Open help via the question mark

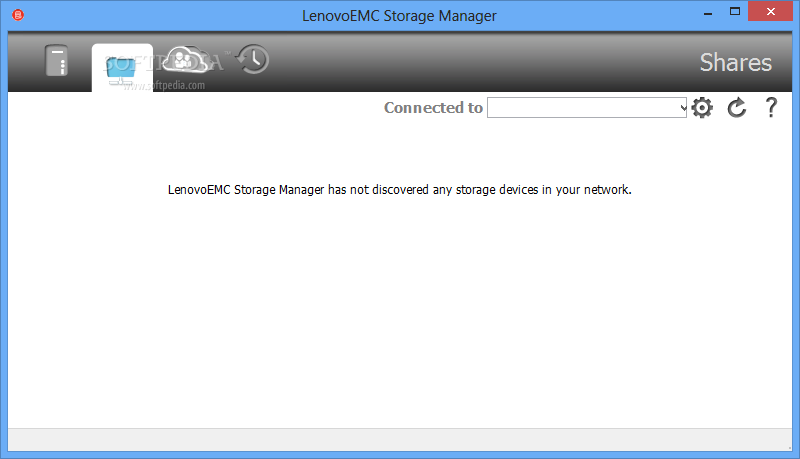[771, 108]
